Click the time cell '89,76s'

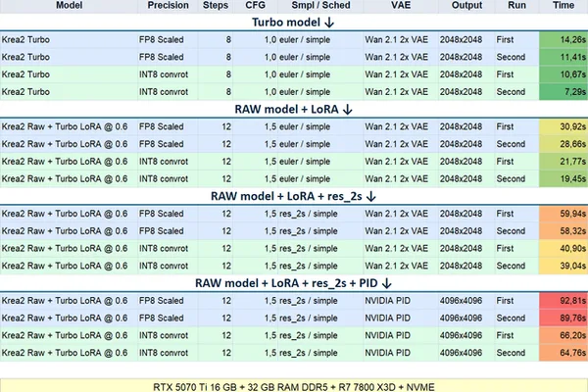[x=563, y=318]
